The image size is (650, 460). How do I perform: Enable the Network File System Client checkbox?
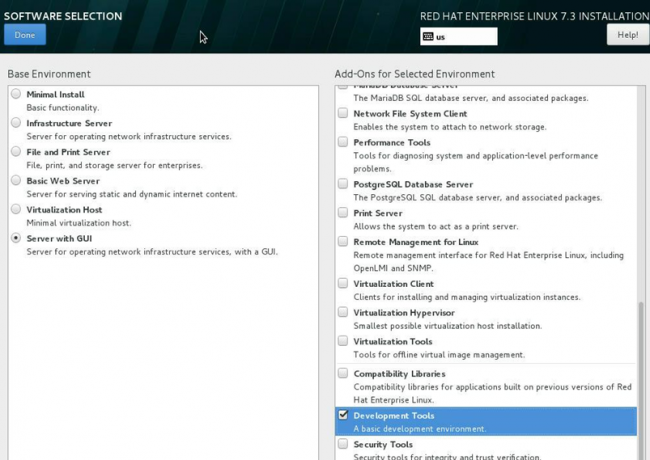point(343,113)
